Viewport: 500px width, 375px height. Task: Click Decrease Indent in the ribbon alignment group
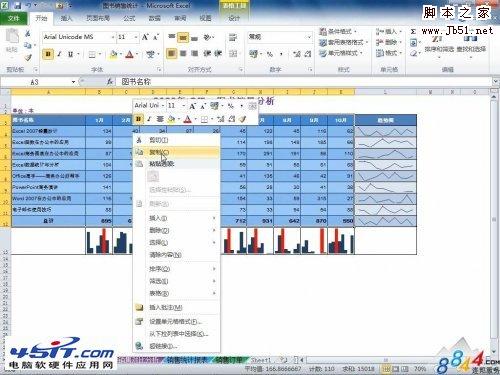[x=207, y=53]
